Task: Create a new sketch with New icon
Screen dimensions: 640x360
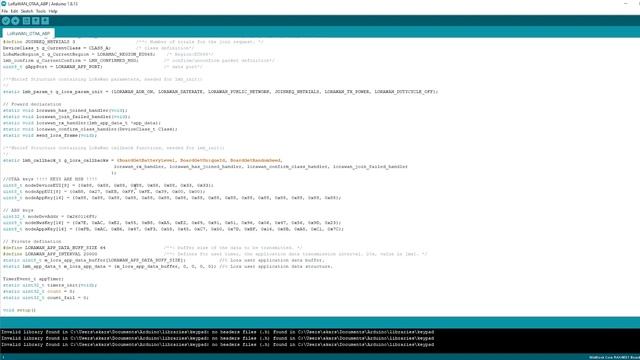Action: tap(27, 21)
